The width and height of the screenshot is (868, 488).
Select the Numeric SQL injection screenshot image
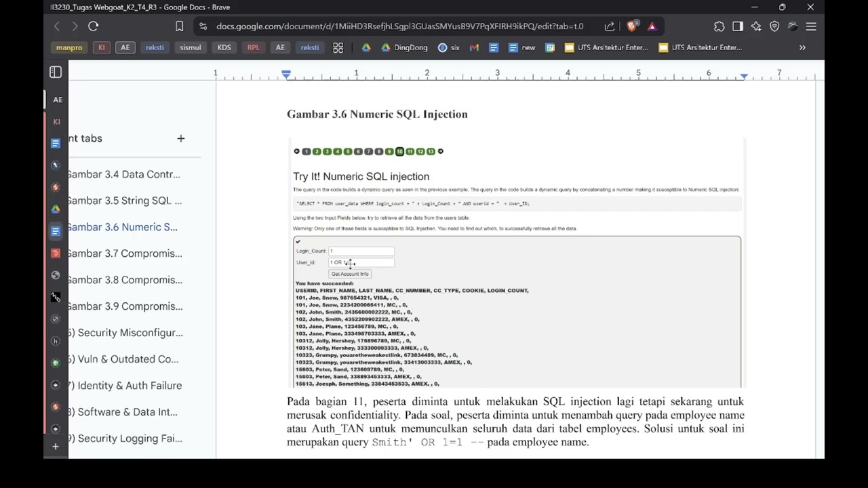(516, 263)
